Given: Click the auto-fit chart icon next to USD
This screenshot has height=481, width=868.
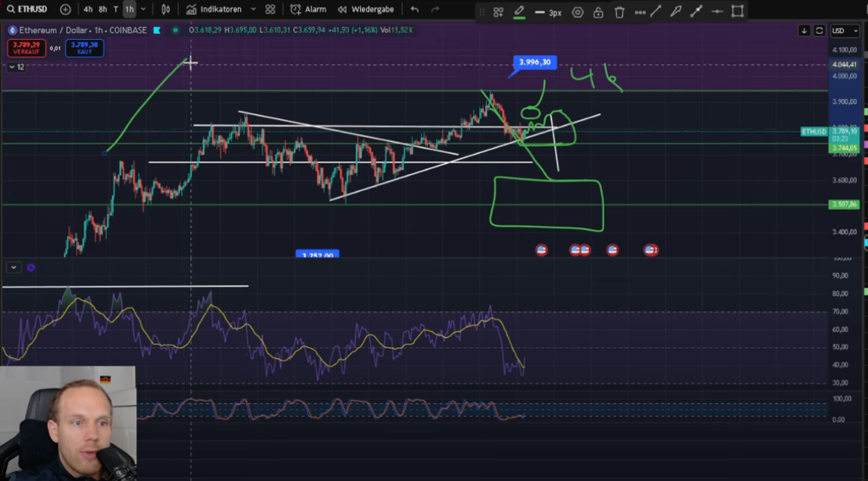Looking at the screenshot, I should point(820,30).
